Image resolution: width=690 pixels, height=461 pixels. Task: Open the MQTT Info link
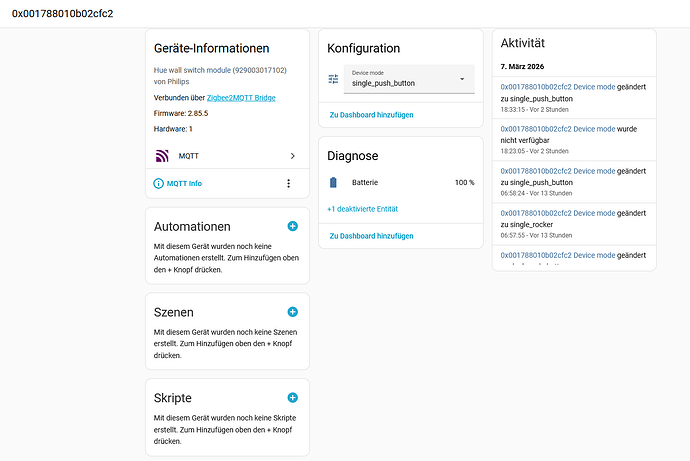[184, 183]
